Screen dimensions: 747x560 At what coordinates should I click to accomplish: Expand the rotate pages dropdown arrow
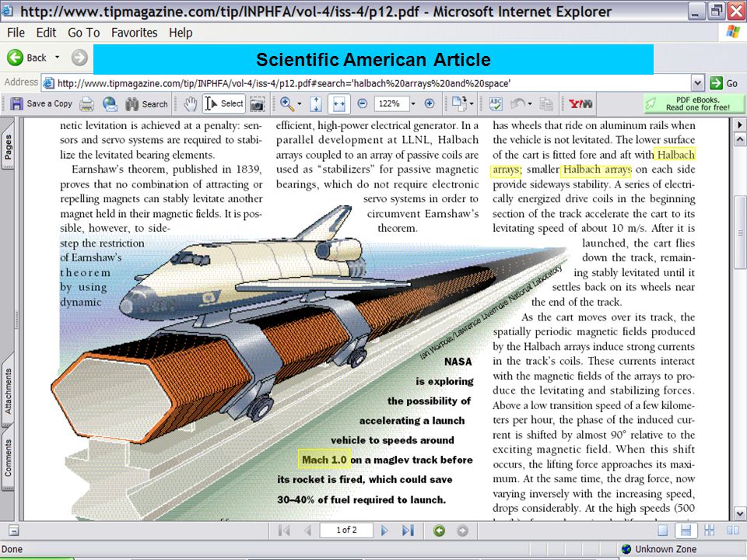472,103
